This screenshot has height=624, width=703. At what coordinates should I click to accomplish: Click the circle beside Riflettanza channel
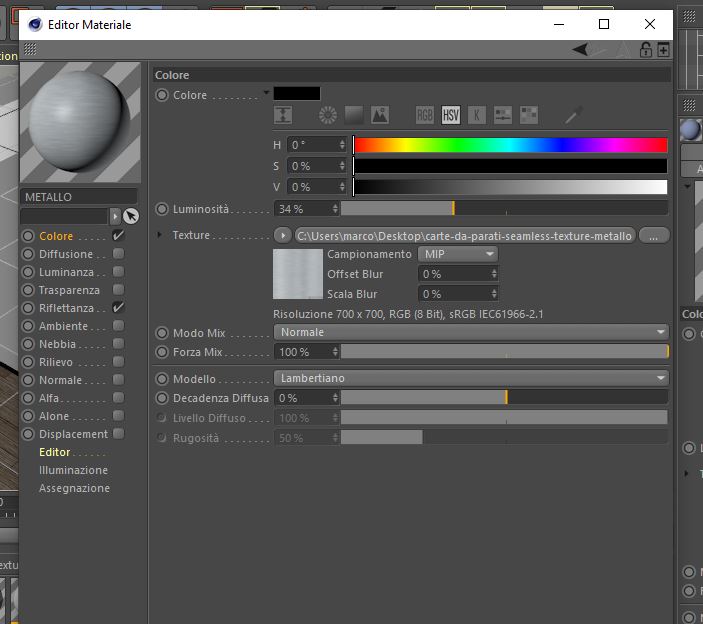pyautogui.click(x=28, y=308)
